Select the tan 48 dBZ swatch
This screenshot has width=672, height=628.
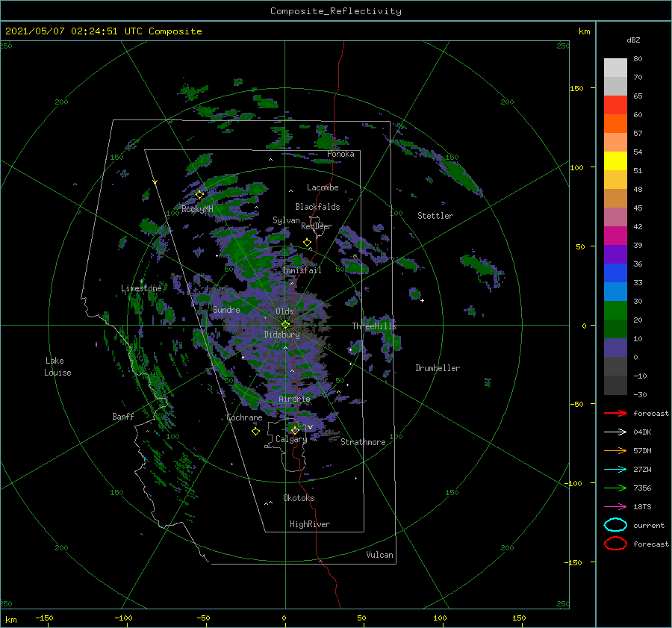[x=615, y=199]
